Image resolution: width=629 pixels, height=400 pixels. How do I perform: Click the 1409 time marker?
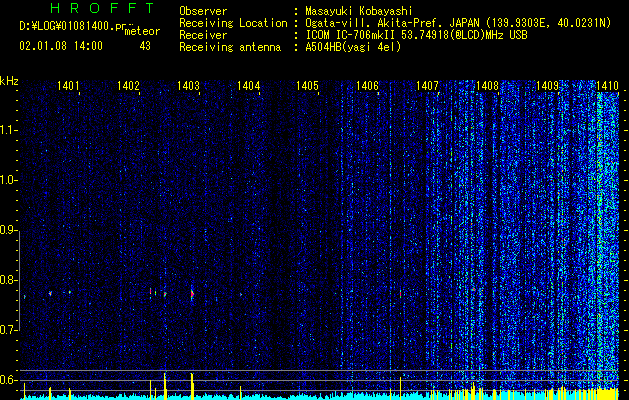[x=547, y=85]
